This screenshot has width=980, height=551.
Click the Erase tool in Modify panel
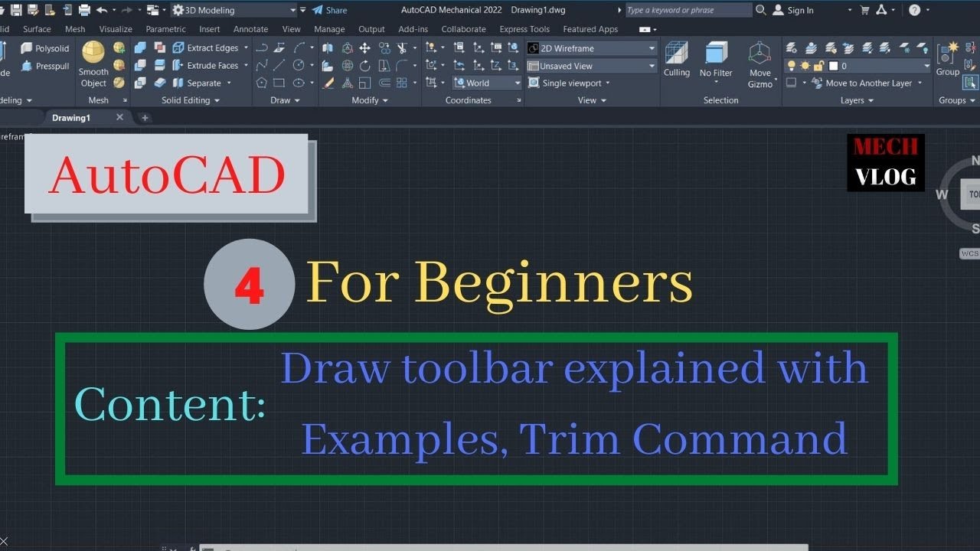[328, 83]
